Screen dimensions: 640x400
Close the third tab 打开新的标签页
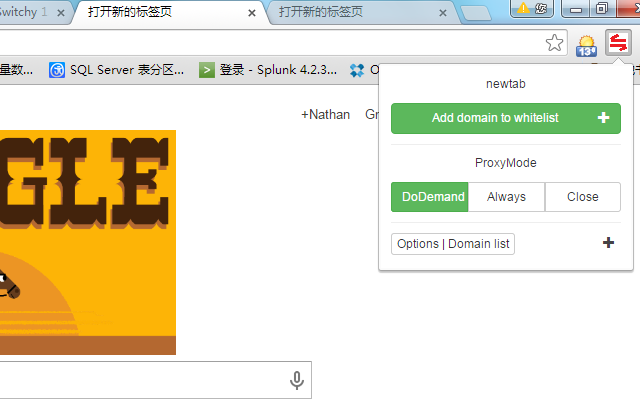pos(443,13)
